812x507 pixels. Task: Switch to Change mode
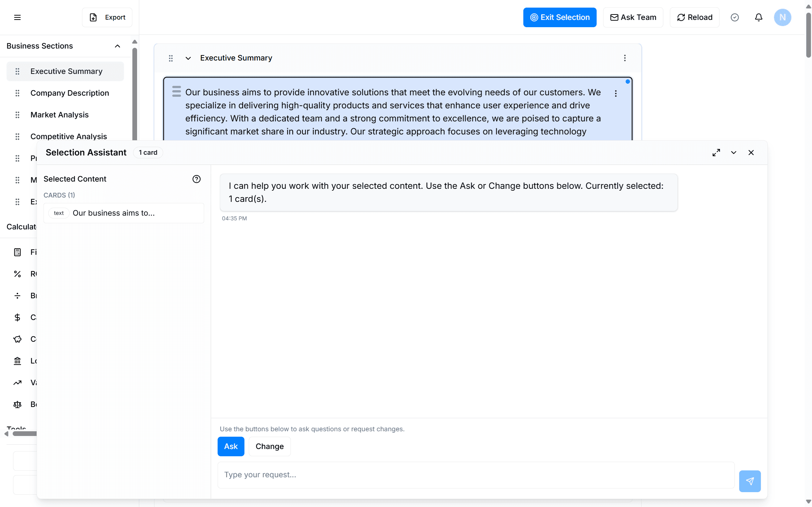269,446
